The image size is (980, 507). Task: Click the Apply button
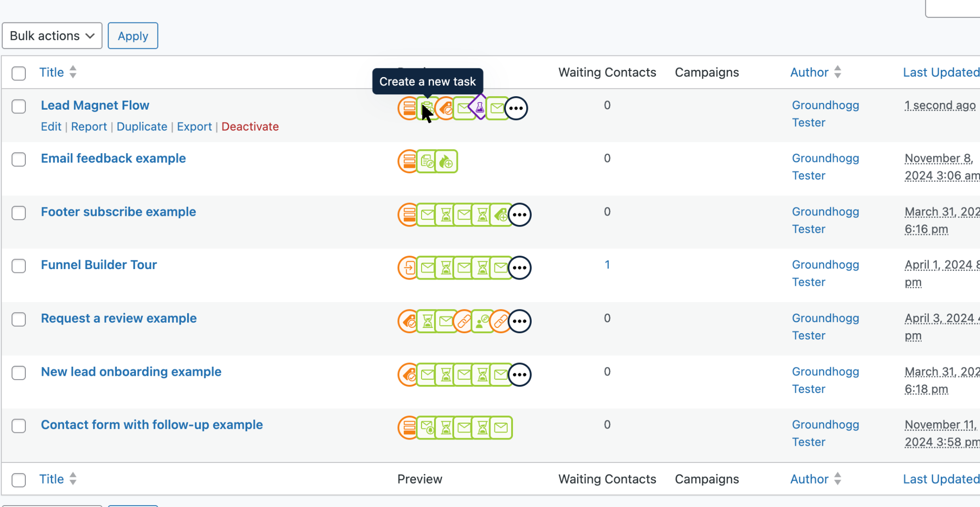click(133, 36)
